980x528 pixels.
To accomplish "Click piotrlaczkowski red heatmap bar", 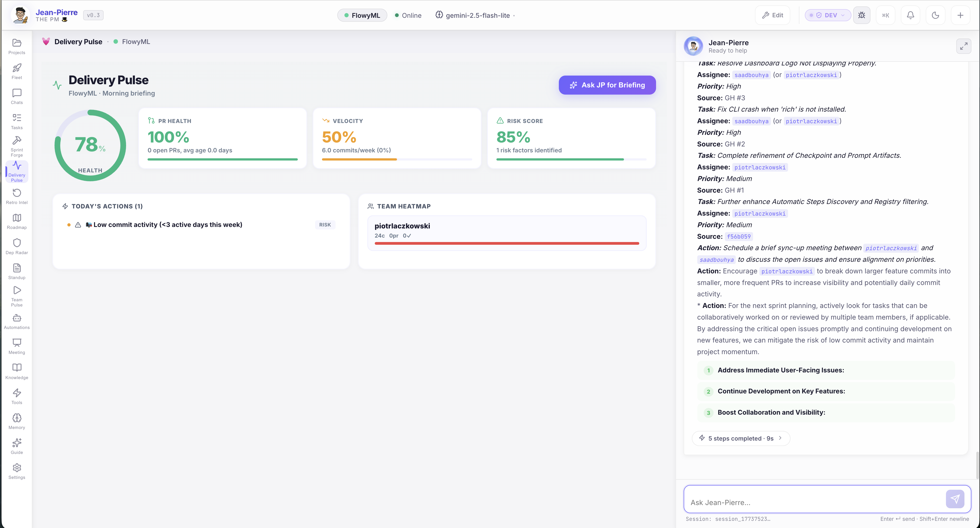I will click(x=507, y=243).
